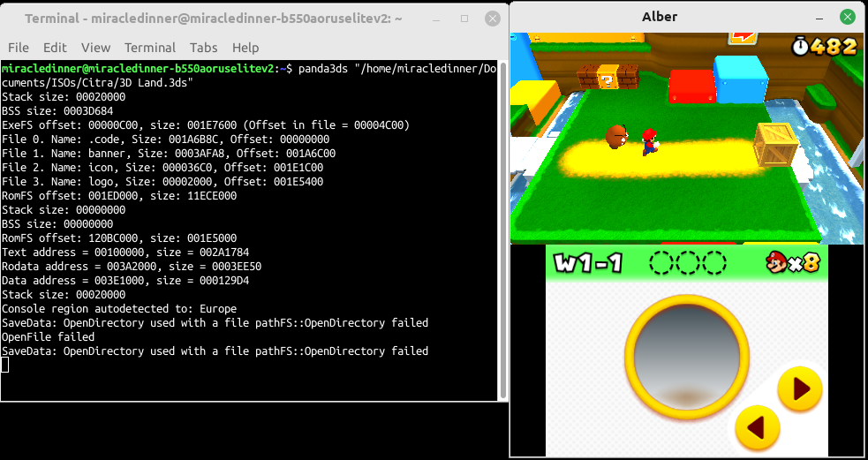Click the 'File 3. Name: logo' line
The height and width of the screenshot is (460, 868).
coord(162,182)
